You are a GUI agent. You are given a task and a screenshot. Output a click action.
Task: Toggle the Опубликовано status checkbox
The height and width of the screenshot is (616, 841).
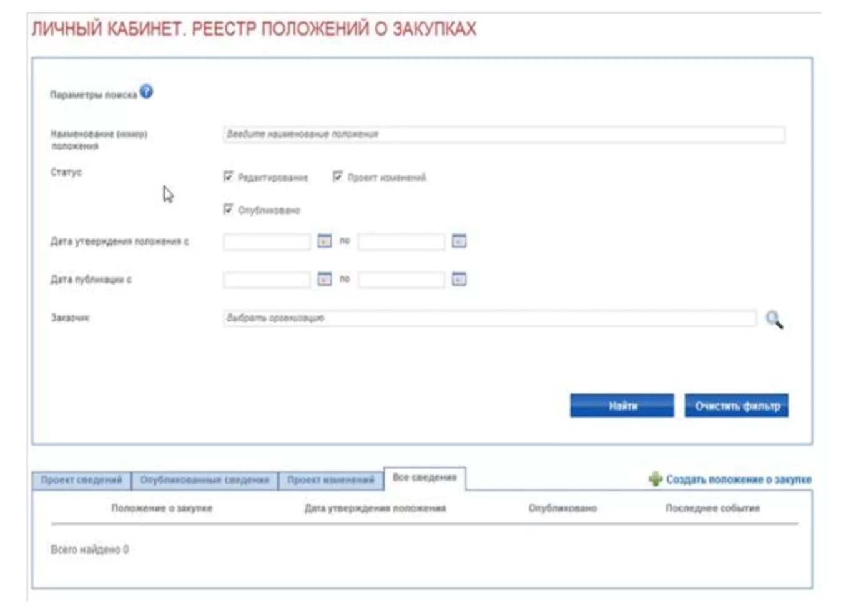228,209
